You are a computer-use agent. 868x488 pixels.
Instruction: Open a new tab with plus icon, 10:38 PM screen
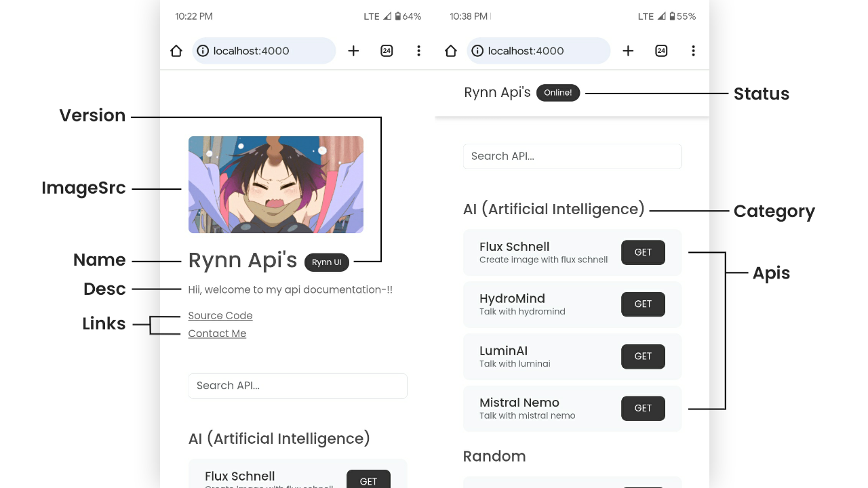point(628,51)
